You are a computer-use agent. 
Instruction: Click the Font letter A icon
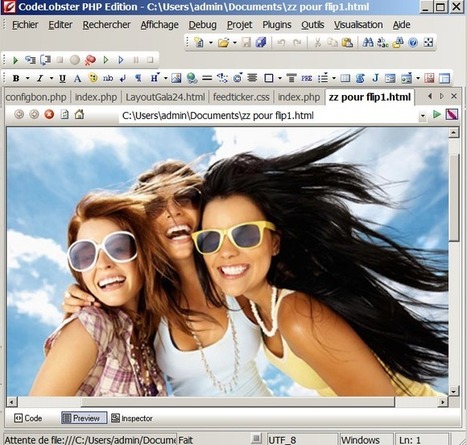click(x=77, y=78)
